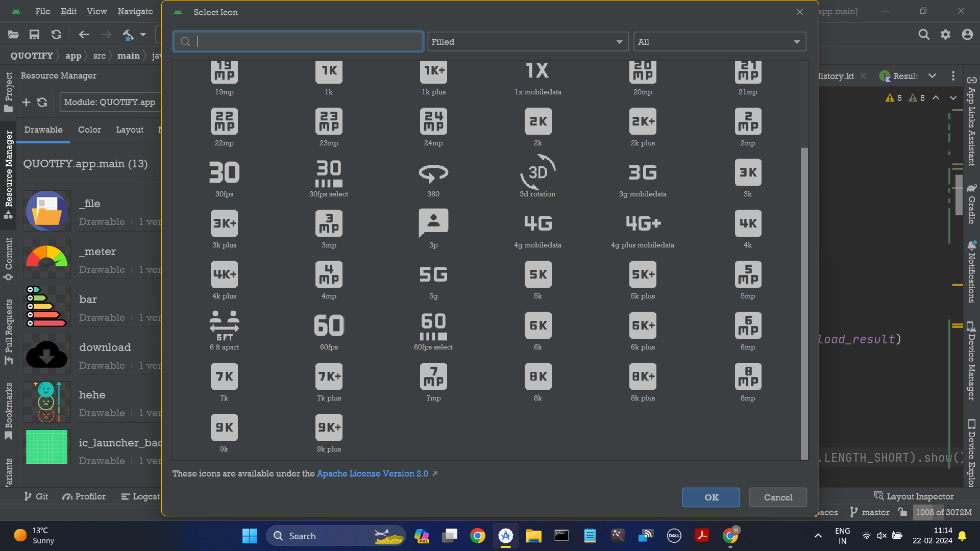Pick the 5g icon
The image size is (980, 551).
coord(433,274)
